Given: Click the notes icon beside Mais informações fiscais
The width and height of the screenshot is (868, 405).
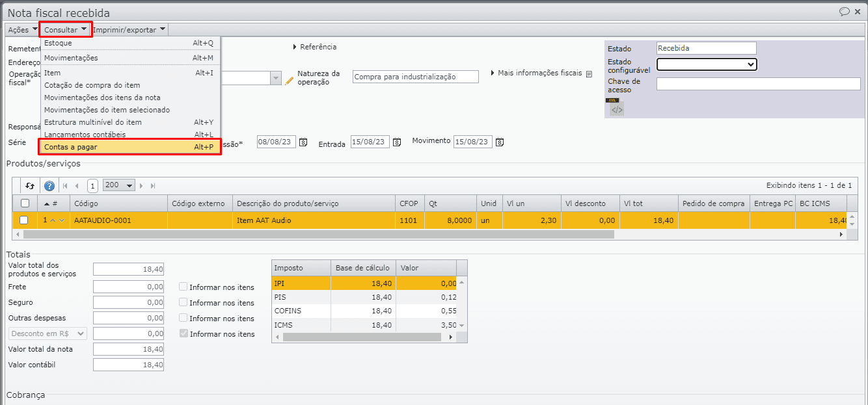Looking at the screenshot, I should click(x=590, y=74).
